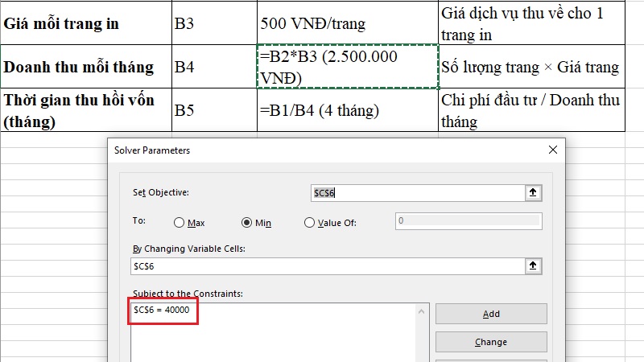Select the Max radio button
The width and height of the screenshot is (644, 362).
pos(179,223)
